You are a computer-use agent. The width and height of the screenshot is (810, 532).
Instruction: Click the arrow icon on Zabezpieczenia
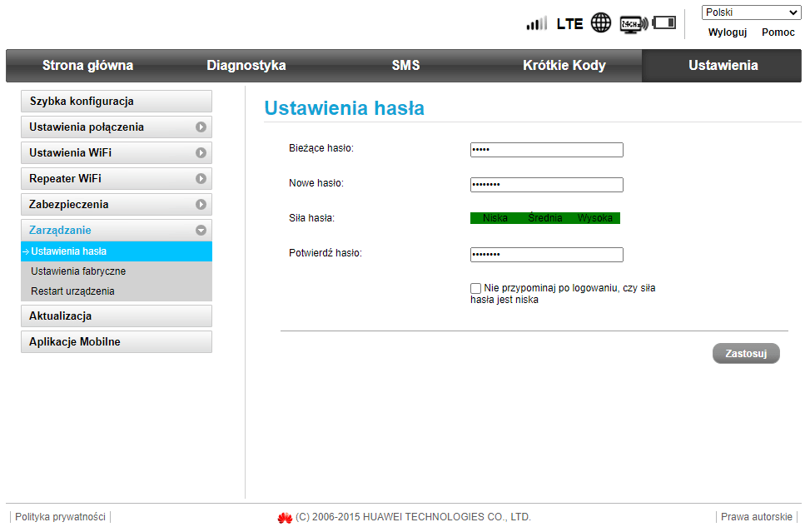202,204
